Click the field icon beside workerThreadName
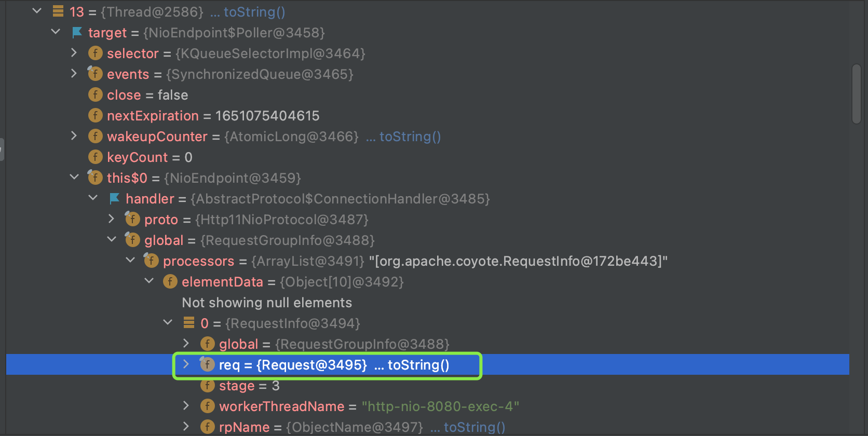This screenshot has height=436, width=868. 208,406
